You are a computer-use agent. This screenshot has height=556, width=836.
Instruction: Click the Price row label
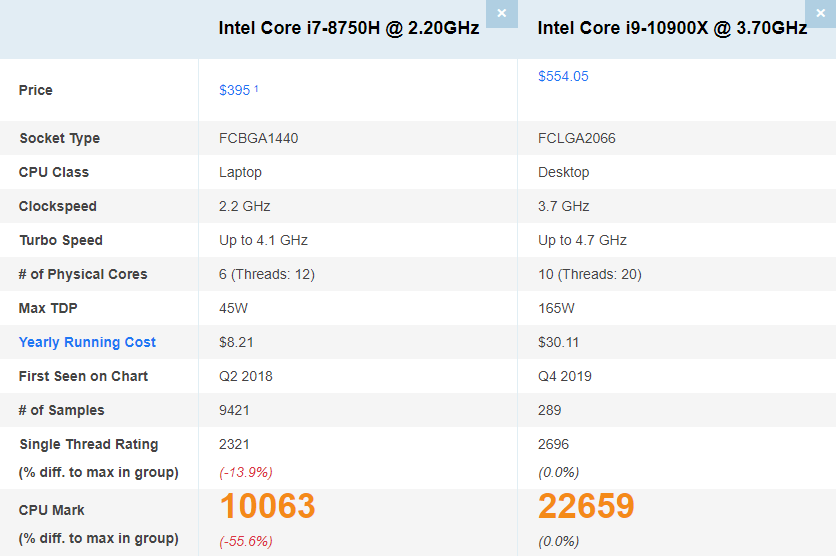pyautogui.click(x=35, y=90)
